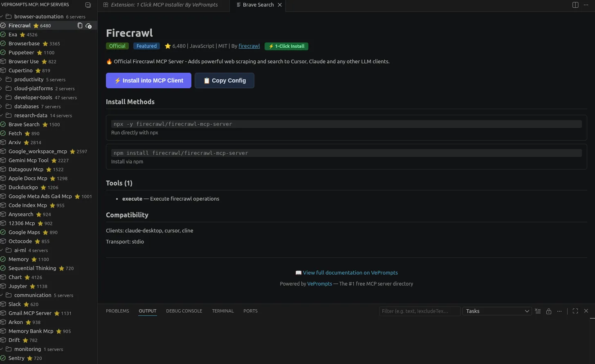Collapse the ai-ml folder
Image resolution: width=595 pixels, height=364 pixels.
pos(49,250)
